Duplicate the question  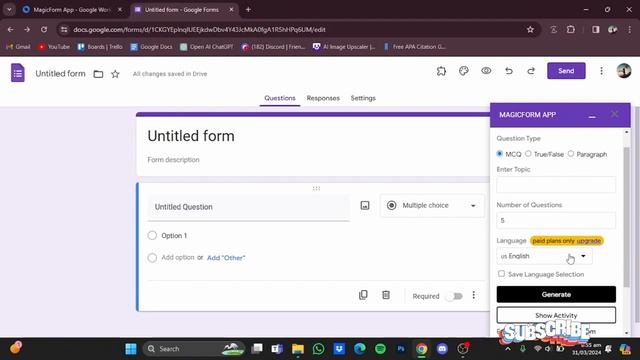[363, 295]
